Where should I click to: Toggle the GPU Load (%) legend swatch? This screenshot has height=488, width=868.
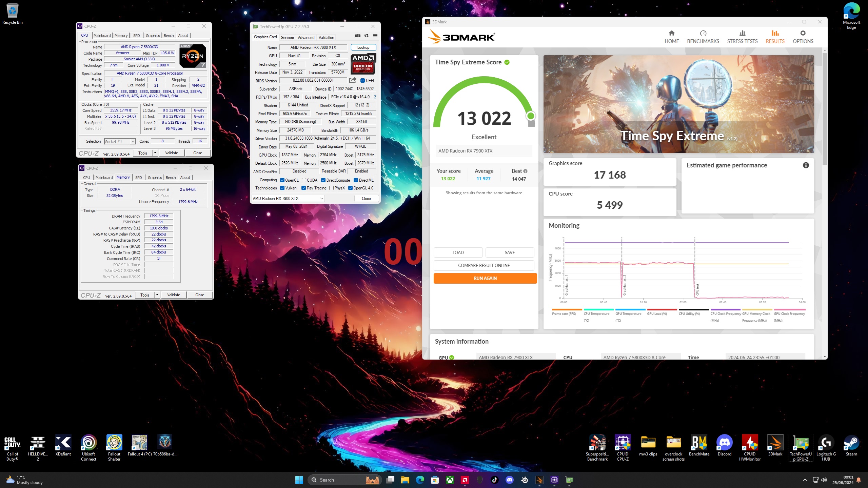pyautogui.click(x=662, y=309)
